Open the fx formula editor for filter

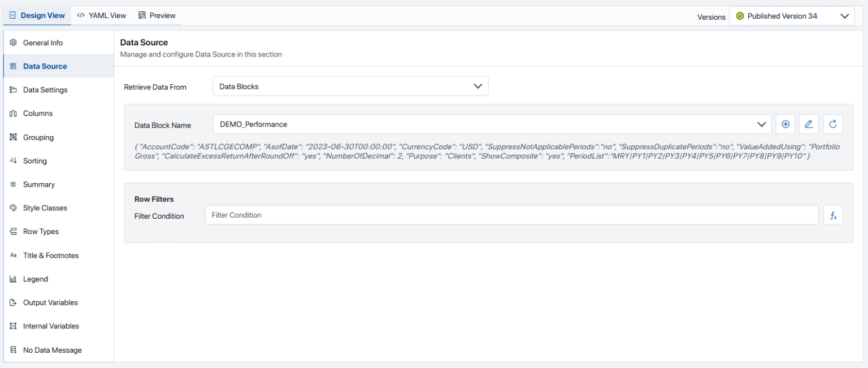tap(833, 215)
